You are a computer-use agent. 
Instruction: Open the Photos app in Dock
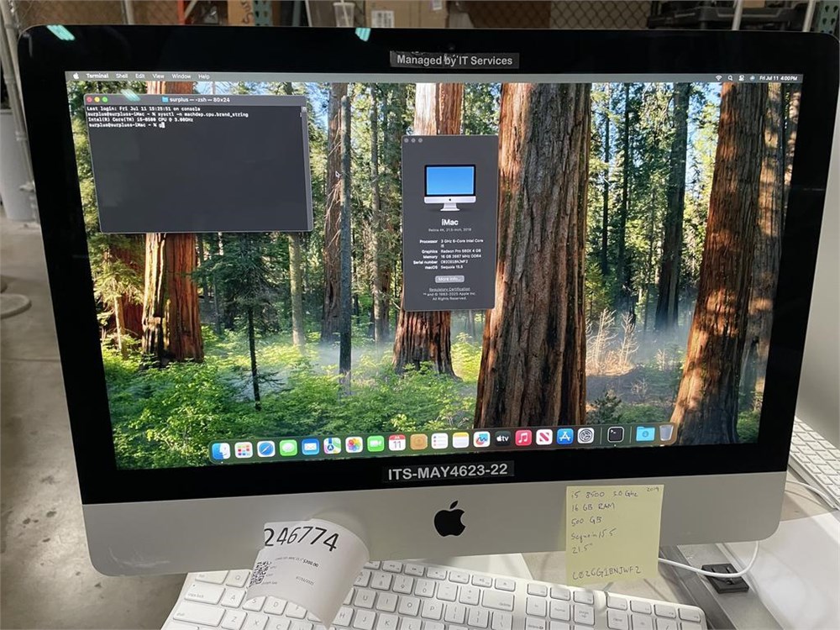click(354, 444)
